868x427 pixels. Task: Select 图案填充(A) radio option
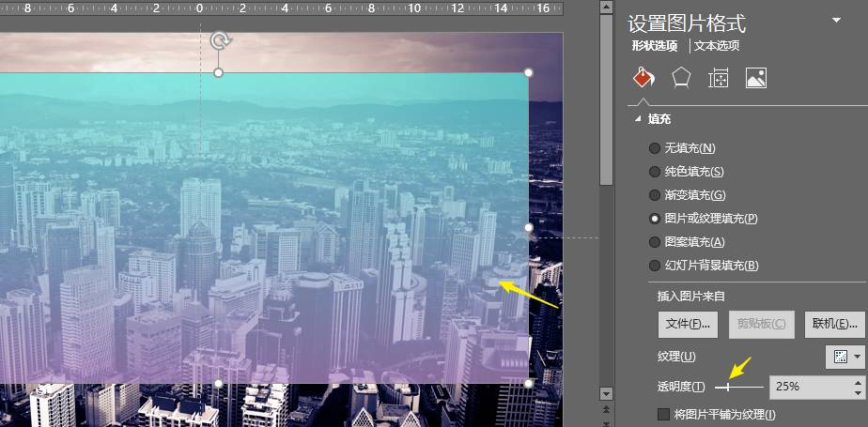point(687,242)
